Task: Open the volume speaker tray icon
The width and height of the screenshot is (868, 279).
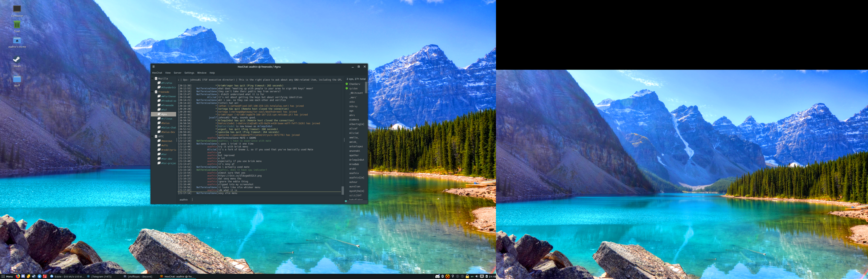Action: (x=477, y=276)
